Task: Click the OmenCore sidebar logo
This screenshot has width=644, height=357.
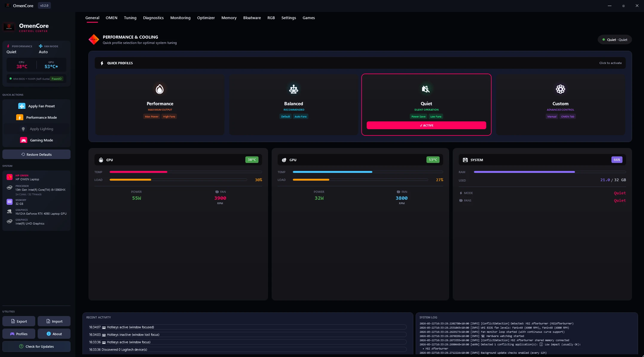Action: pos(9,27)
